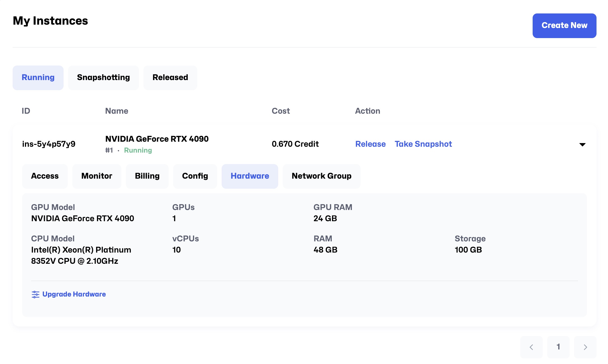Click the NVIDIA GeForce RTX 4090 instance name
This screenshot has width=608, height=364.
(157, 139)
